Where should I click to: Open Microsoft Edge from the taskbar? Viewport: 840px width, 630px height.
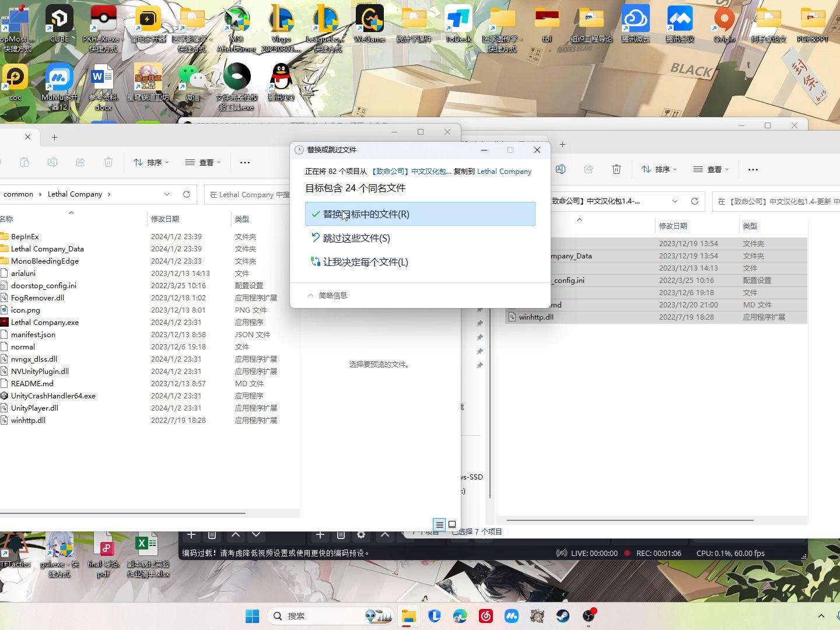click(460, 616)
